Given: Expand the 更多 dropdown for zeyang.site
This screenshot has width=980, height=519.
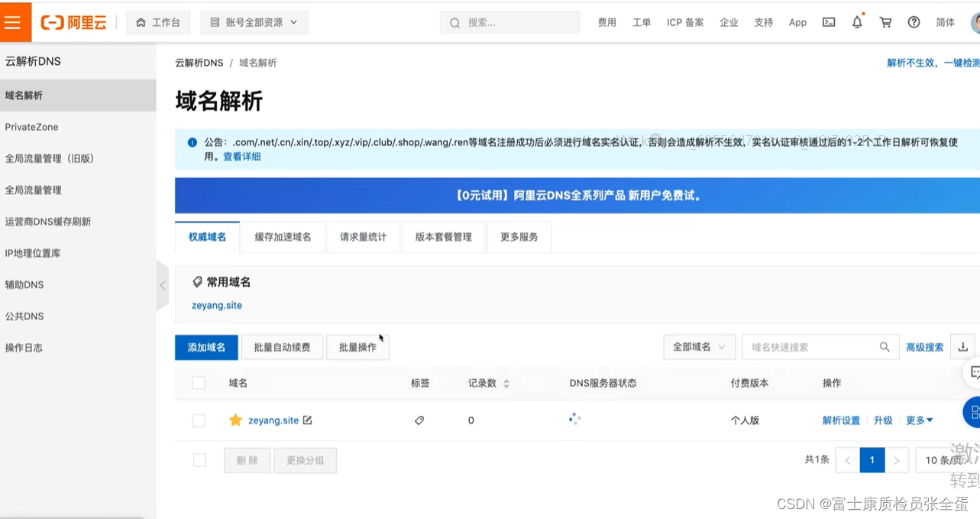Looking at the screenshot, I should 920,420.
